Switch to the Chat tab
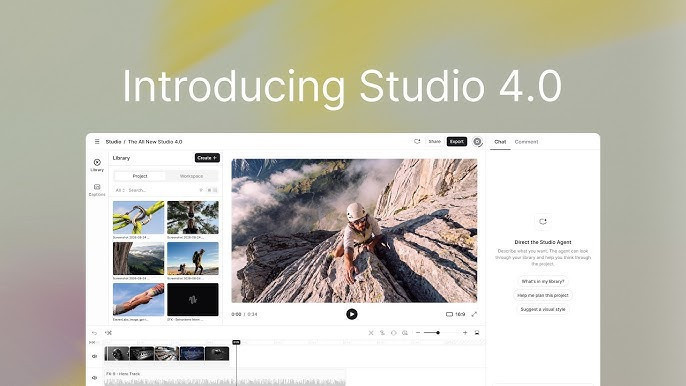Screen dimensions: 686x386 (500, 142)
